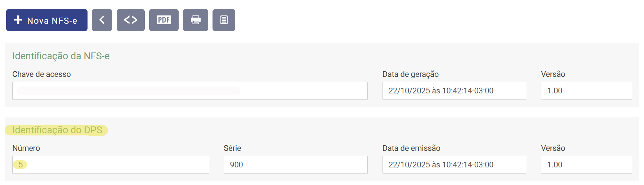Click the plus icon on Nova NFS-e
This screenshot has height=185, width=644.
[x=18, y=20]
